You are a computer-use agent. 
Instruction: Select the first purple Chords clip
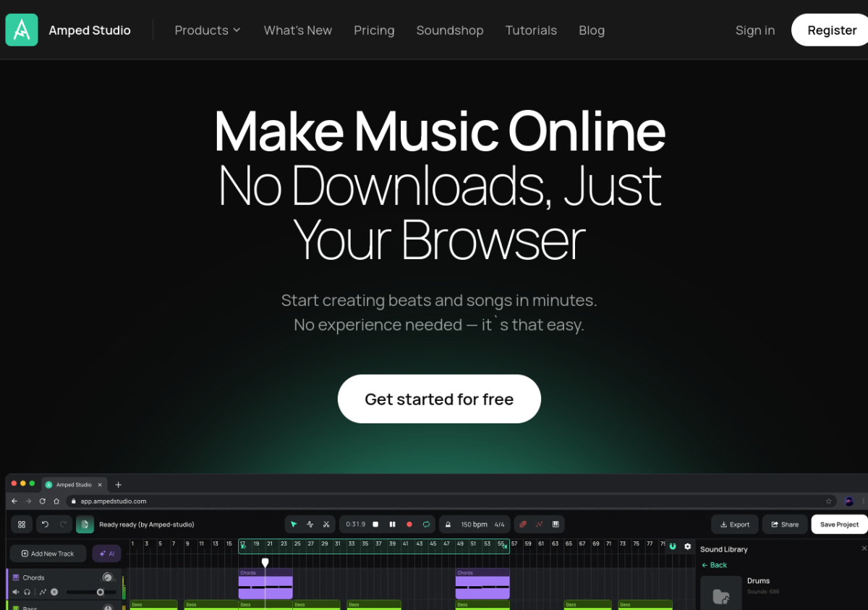(x=265, y=584)
